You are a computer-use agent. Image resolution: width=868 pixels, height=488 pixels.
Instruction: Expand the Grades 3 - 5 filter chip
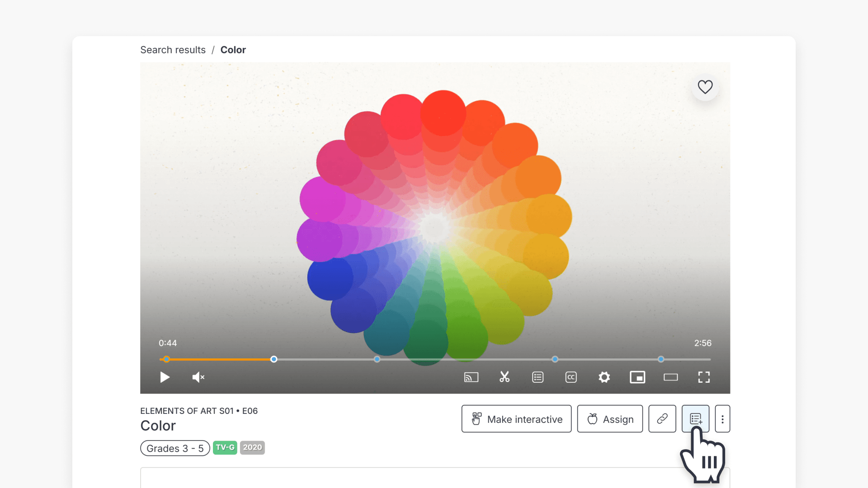click(x=175, y=448)
